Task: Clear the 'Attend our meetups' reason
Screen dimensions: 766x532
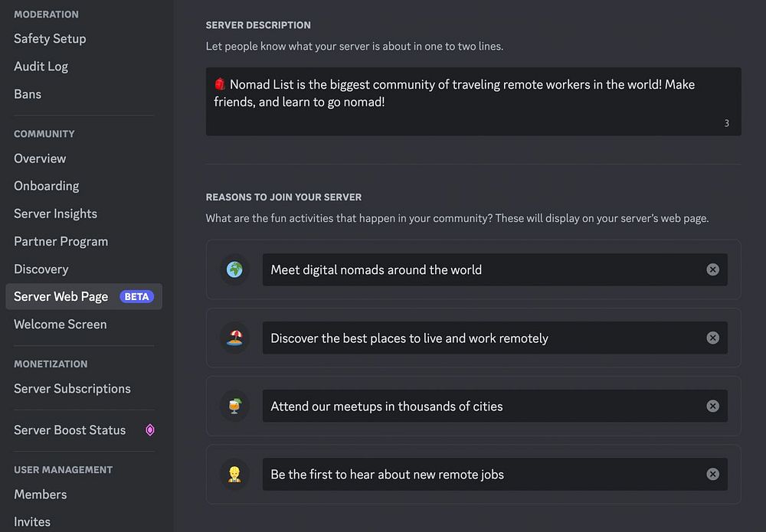Action: [x=712, y=406]
